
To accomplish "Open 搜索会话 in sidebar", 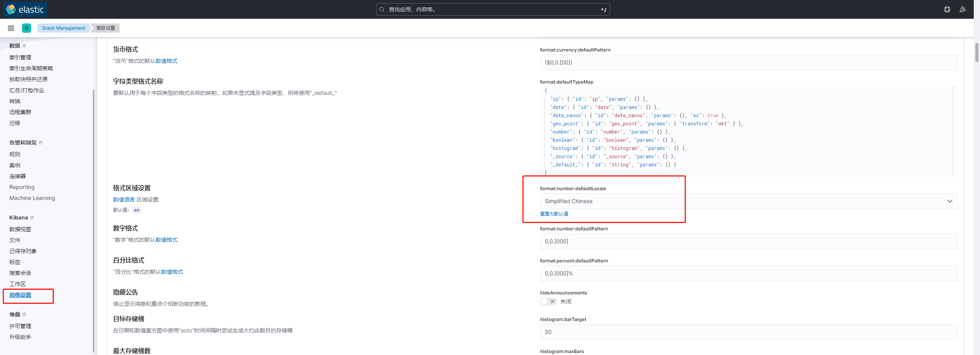I will [x=20, y=273].
